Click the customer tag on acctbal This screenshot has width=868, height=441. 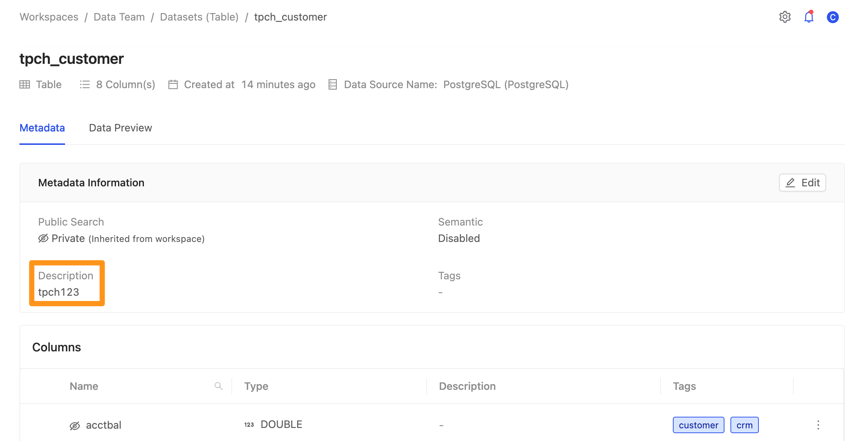tap(699, 425)
